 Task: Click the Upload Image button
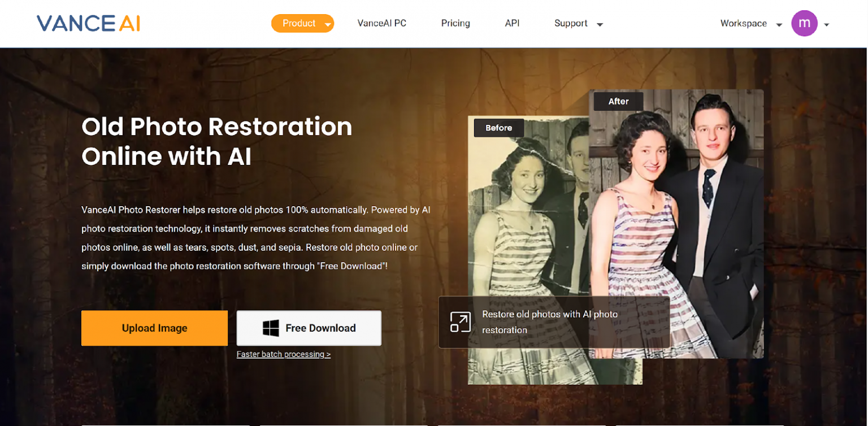(x=154, y=328)
